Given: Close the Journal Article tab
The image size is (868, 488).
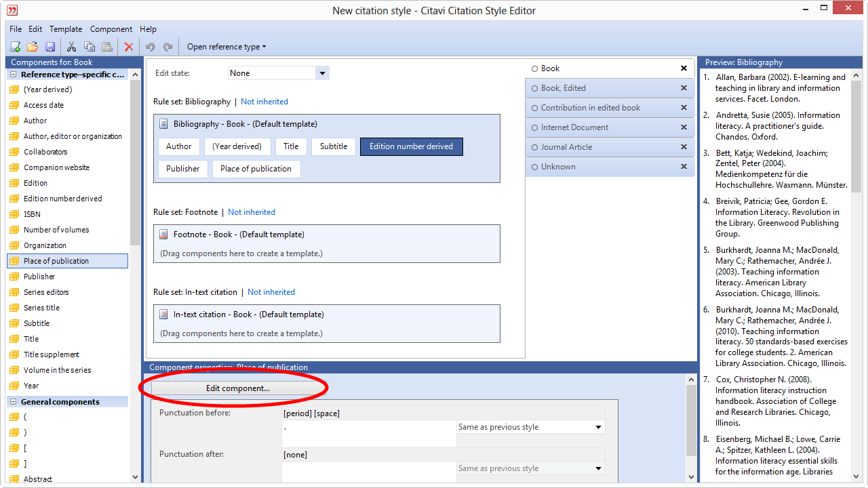Looking at the screenshot, I should pyautogui.click(x=684, y=147).
